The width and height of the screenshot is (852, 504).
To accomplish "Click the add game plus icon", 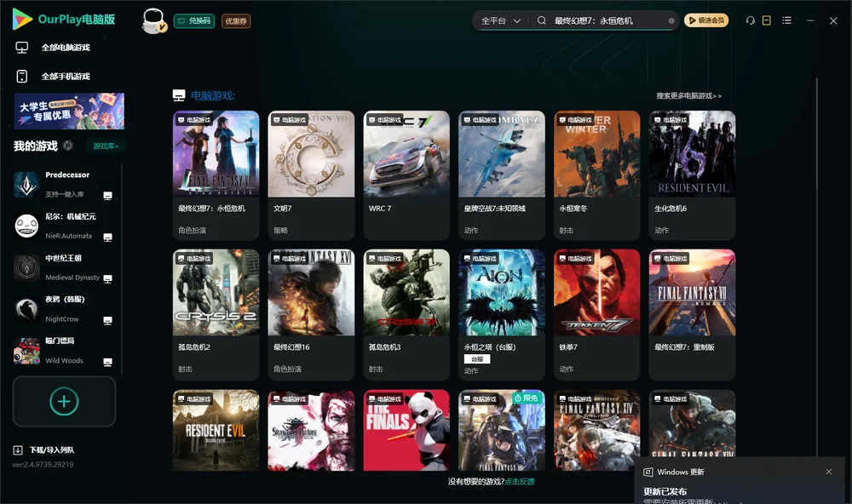I will click(64, 401).
